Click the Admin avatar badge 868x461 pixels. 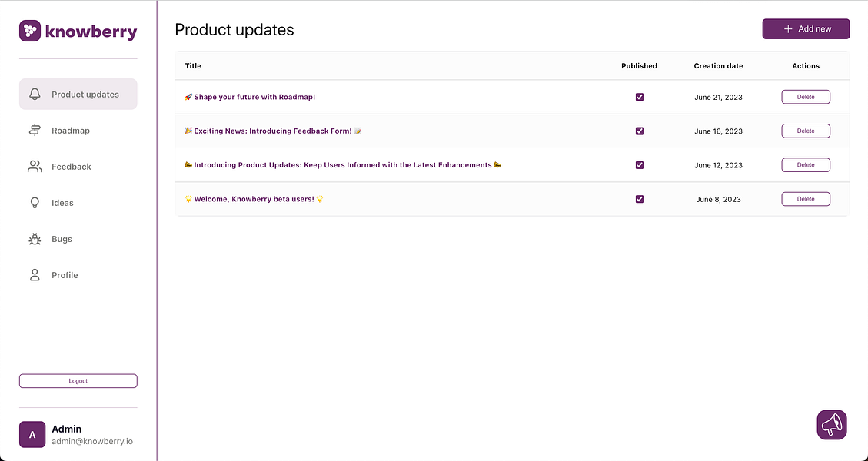coord(32,435)
